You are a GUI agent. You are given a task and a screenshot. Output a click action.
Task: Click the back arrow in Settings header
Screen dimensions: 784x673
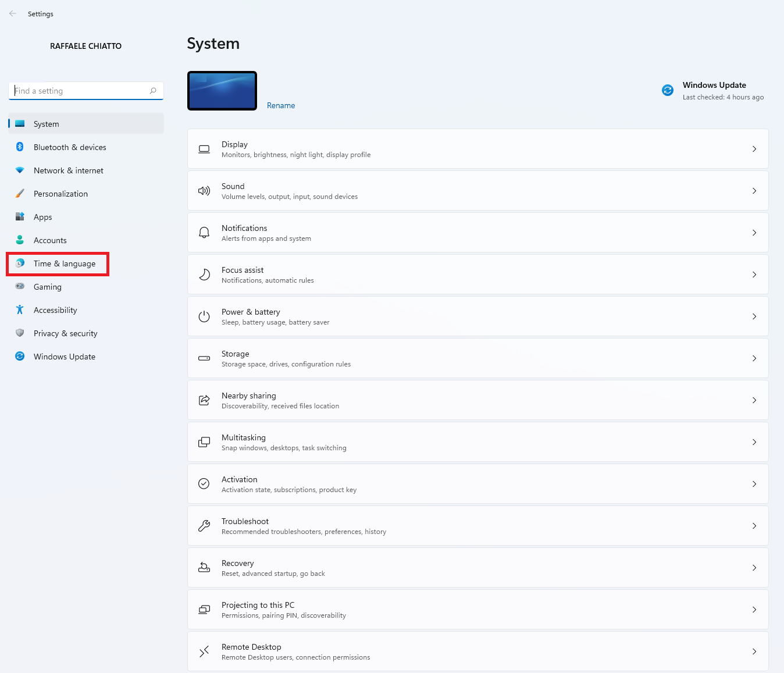point(13,13)
